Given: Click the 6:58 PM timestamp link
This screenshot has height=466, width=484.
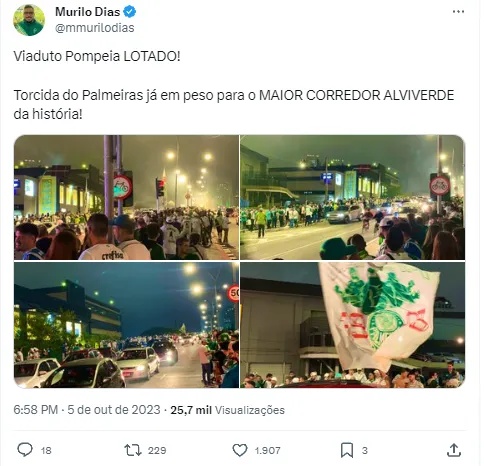Looking at the screenshot, I should tap(36, 410).
